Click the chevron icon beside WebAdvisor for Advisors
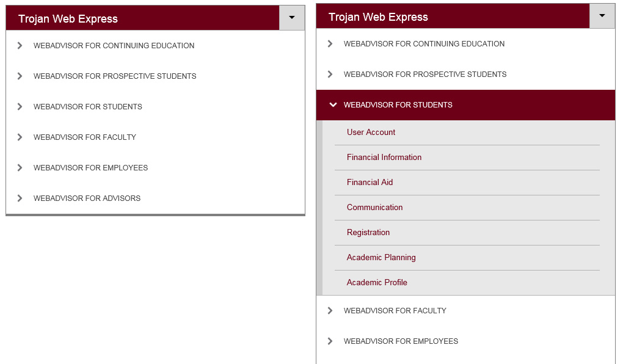Viewport: 623px width, 364px height. click(20, 198)
